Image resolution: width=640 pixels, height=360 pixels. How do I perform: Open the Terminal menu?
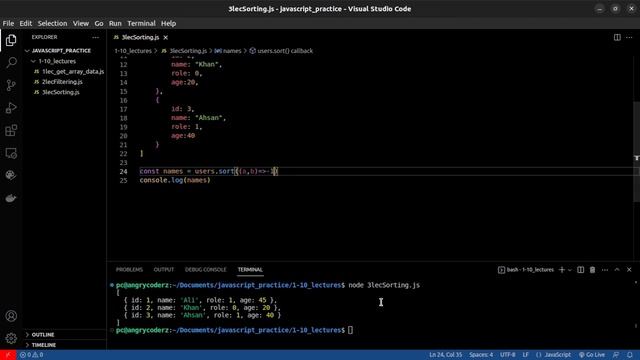click(x=141, y=23)
